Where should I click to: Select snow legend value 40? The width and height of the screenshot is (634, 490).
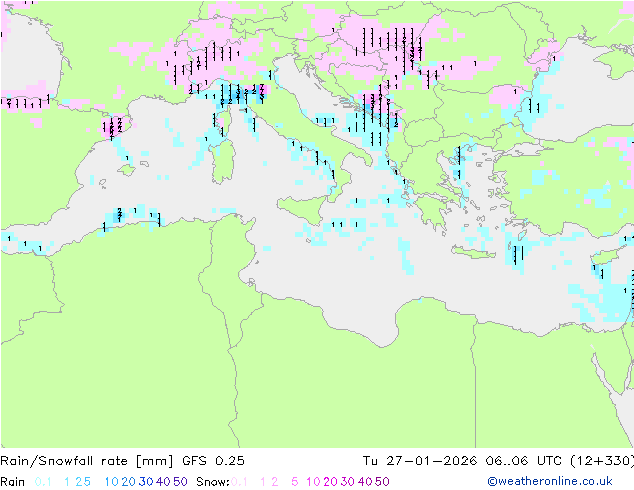pyautogui.click(x=365, y=482)
